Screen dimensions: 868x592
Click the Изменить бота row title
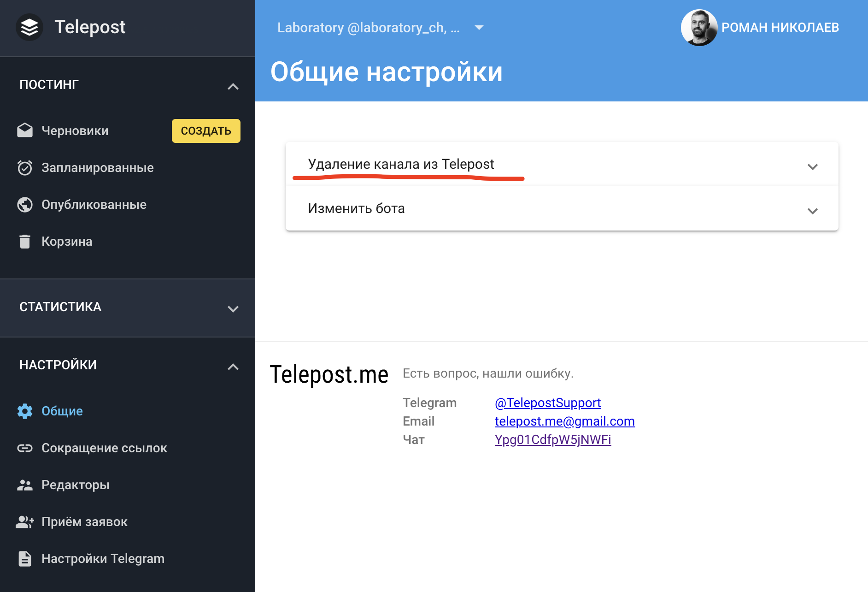[356, 208]
